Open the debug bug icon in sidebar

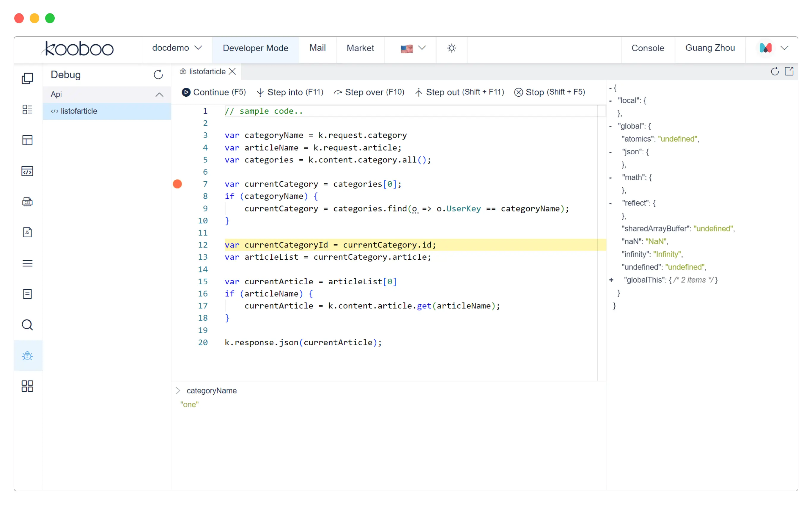(x=27, y=356)
